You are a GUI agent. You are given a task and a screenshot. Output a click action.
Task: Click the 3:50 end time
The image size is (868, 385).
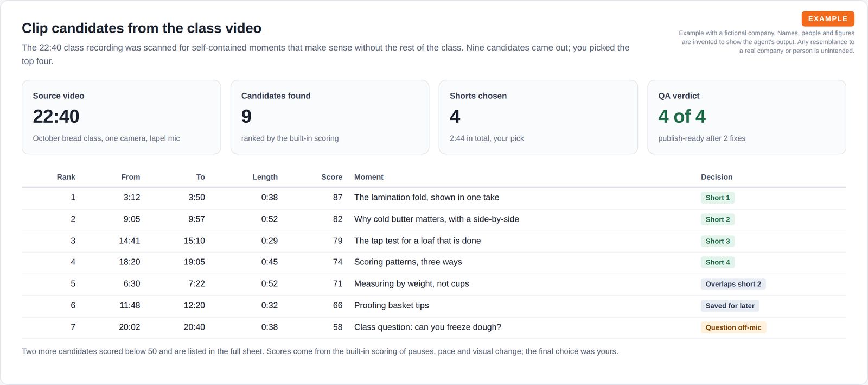tap(197, 198)
